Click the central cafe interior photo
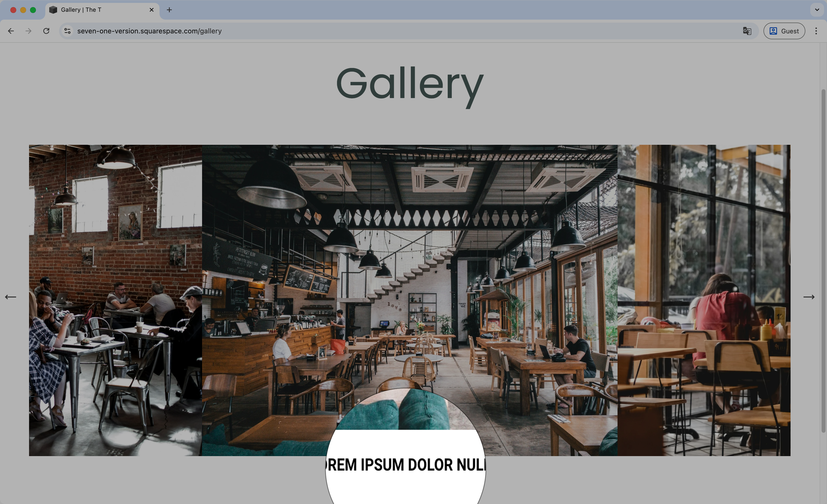827x504 pixels. tap(410, 268)
